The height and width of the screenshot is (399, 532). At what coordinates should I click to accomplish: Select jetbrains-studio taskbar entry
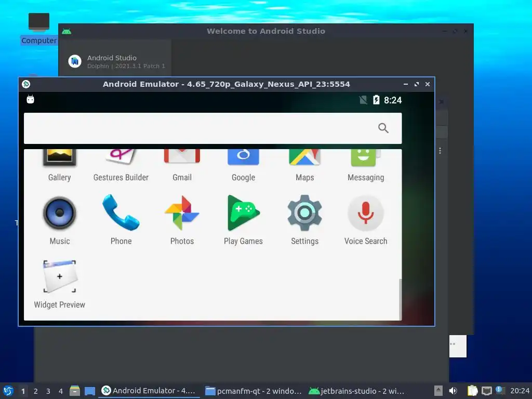(357, 391)
